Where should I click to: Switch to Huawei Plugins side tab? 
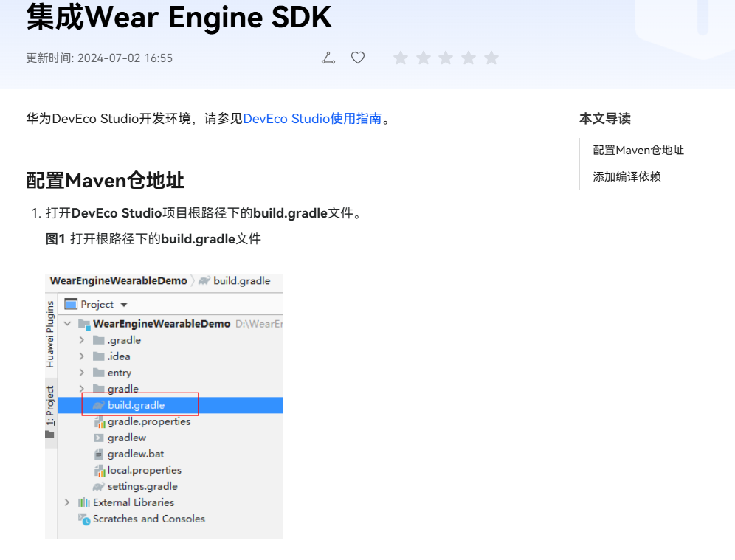pyautogui.click(x=50, y=334)
